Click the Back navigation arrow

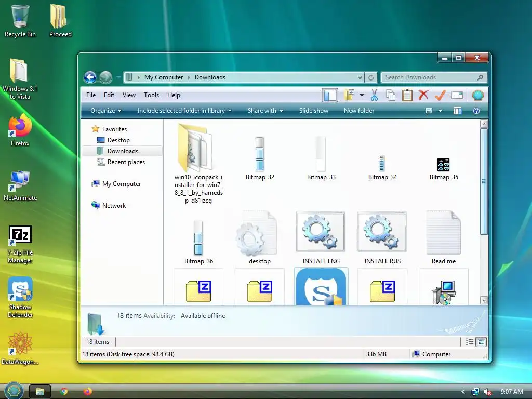(90, 77)
